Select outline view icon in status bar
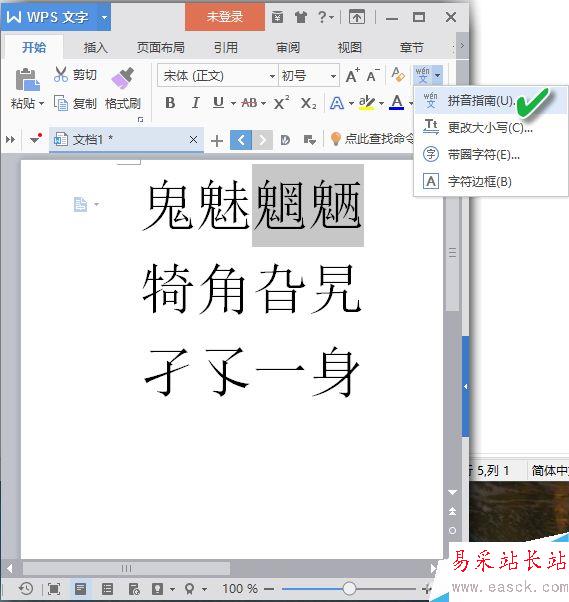Viewport: 569px width, 602px height. tap(107, 589)
